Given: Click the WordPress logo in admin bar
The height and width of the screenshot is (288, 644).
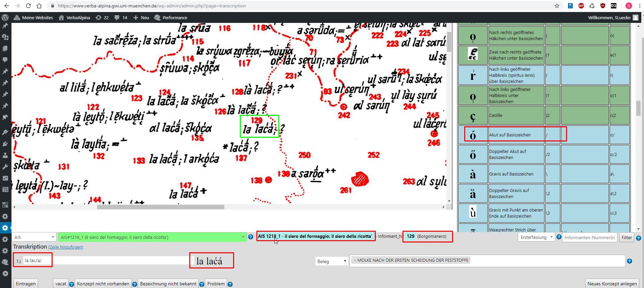Looking at the screenshot, I should (5, 18).
